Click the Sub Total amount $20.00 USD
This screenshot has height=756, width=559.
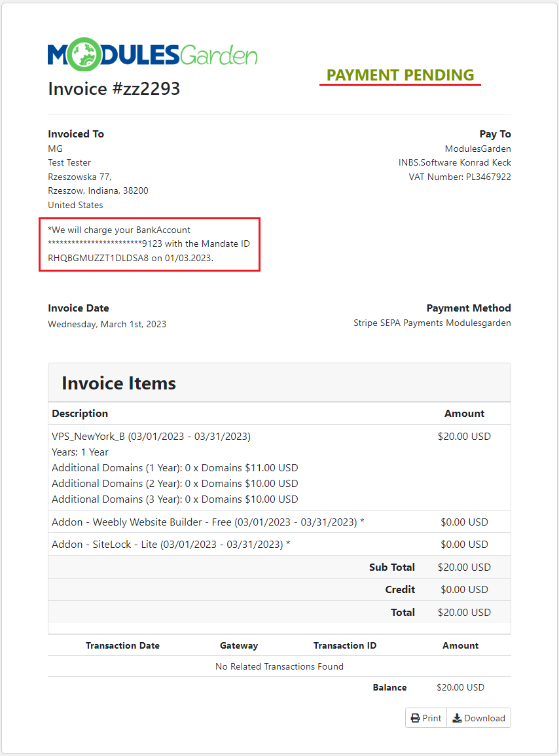tap(464, 567)
